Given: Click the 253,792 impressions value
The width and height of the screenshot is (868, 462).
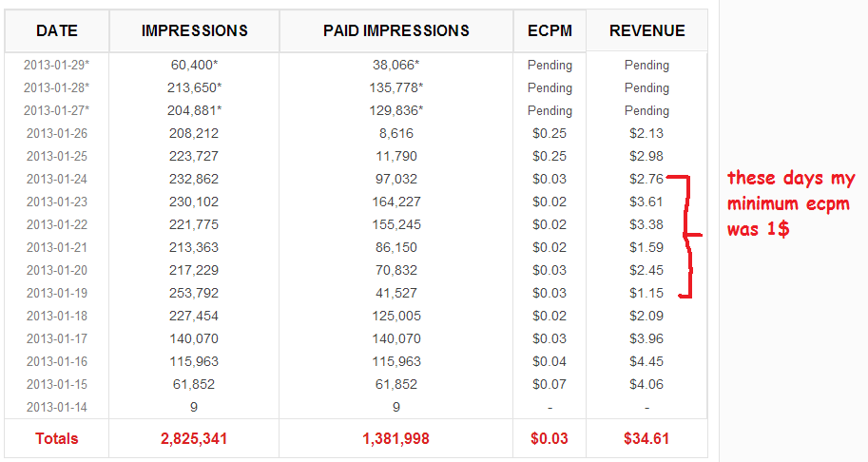Looking at the screenshot, I should 194,293.
